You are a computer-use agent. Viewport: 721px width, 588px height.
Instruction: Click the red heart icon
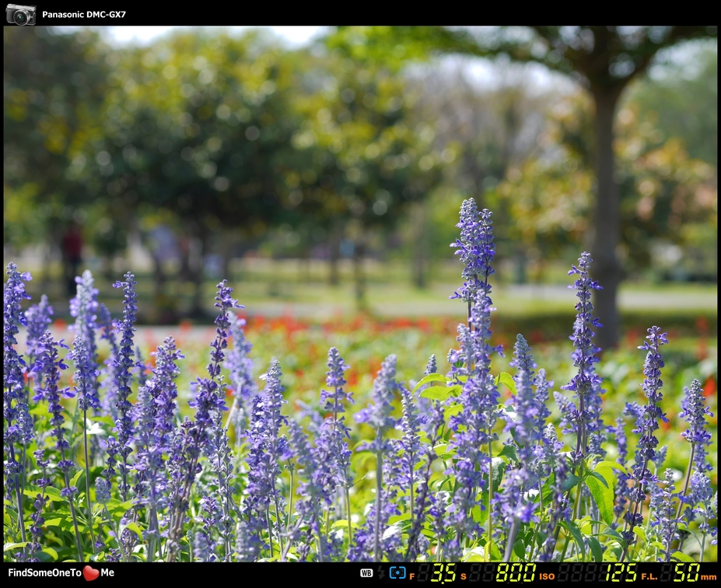(91, 572)
